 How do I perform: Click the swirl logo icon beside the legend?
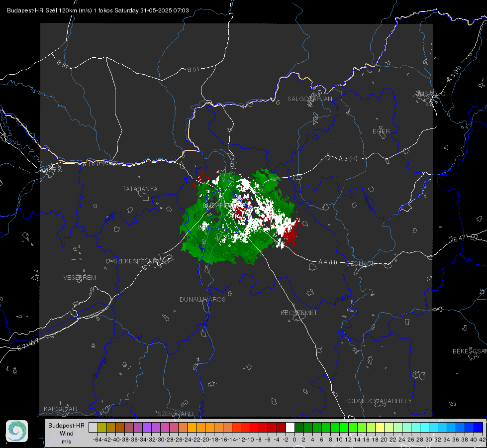[x=17, y=431]
